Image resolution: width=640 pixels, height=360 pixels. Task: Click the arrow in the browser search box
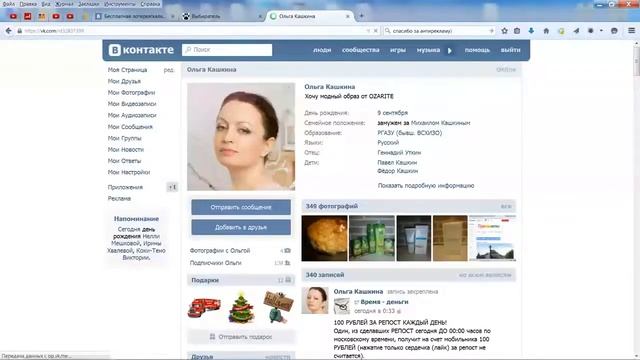[491, 31]
